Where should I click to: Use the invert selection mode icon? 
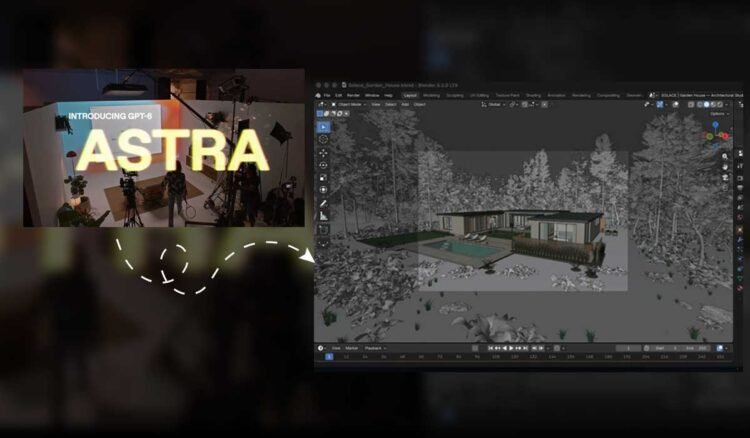tap(340, 113)
